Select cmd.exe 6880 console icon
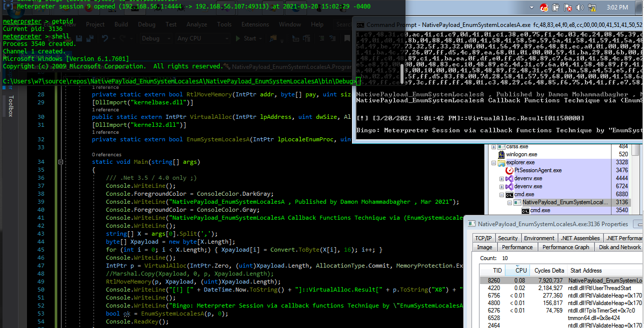644x328 pixels. 509,195
